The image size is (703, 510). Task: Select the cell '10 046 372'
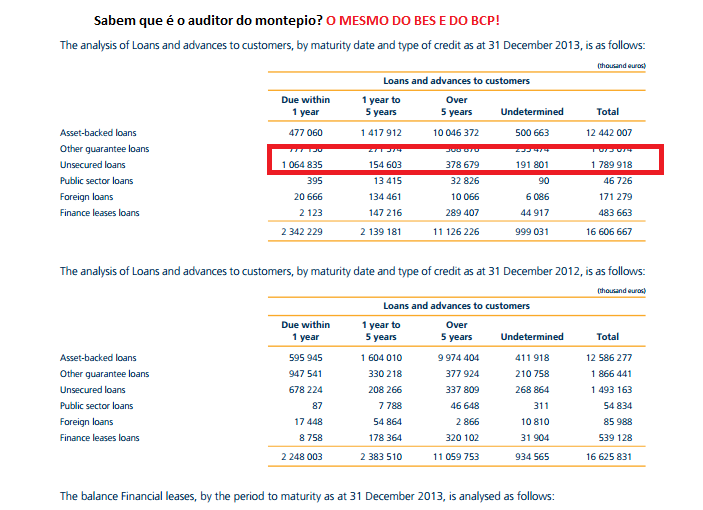click(456, 133)
